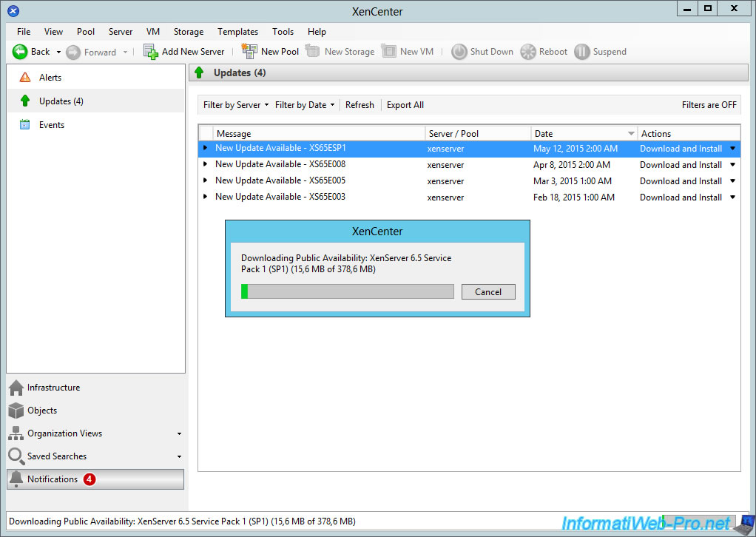Click the Saved Searches magnifier icon
756x537 pixels.
pyautogui.click(x=16, y=456)
